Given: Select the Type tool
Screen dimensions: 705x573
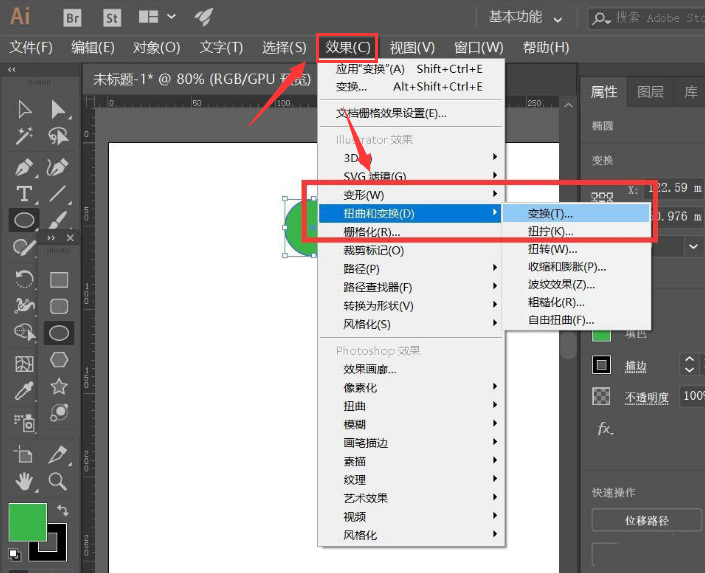Looking at the screenshot, I should tap(24, 193).
